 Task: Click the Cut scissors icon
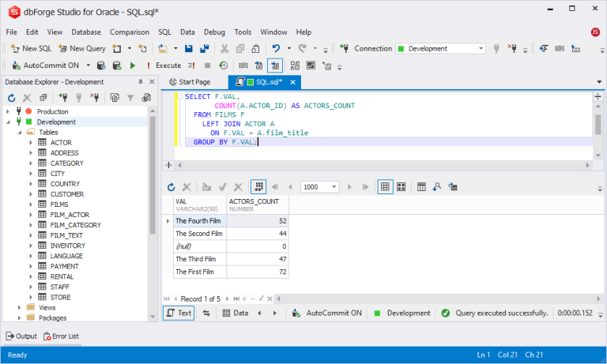(224, 48)
